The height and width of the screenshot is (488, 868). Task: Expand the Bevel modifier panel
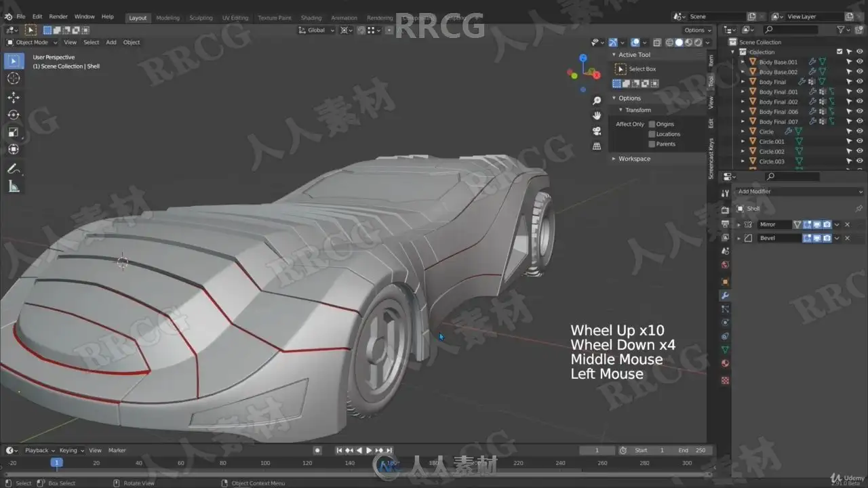coord(739,238)
